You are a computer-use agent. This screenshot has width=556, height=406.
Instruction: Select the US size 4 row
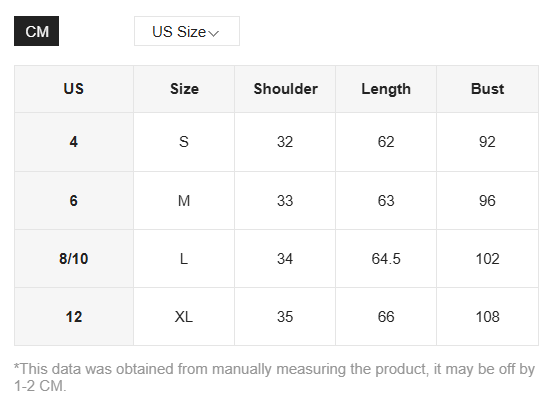[276, 142]
